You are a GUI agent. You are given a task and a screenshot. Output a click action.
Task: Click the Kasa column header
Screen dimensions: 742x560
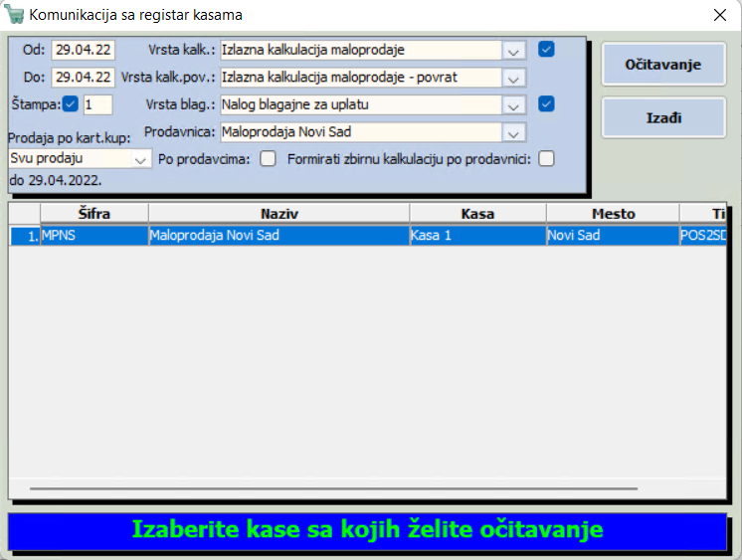click(478, 214)
